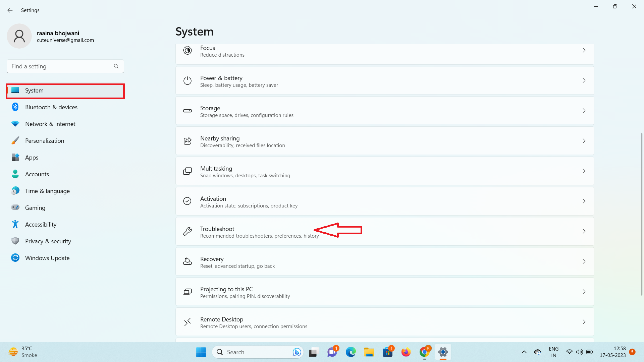Click the back arrow in Settings

[10, 10]
